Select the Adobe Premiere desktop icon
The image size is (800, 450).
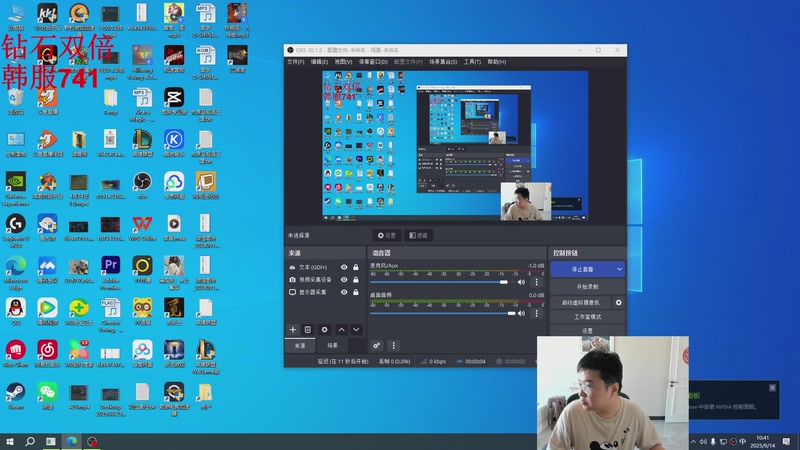pyautogui.click(x=111, y=273)
